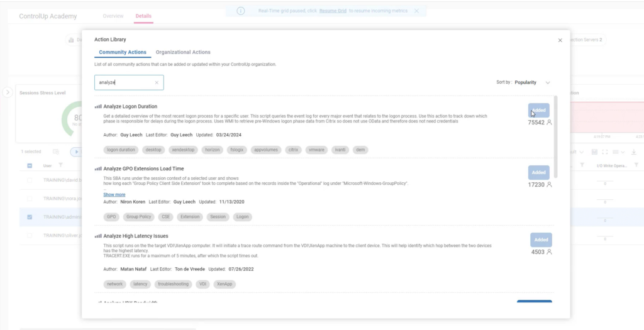
Task: Toggle the select-all checkbox in User column header
Action: click(30, 166)
